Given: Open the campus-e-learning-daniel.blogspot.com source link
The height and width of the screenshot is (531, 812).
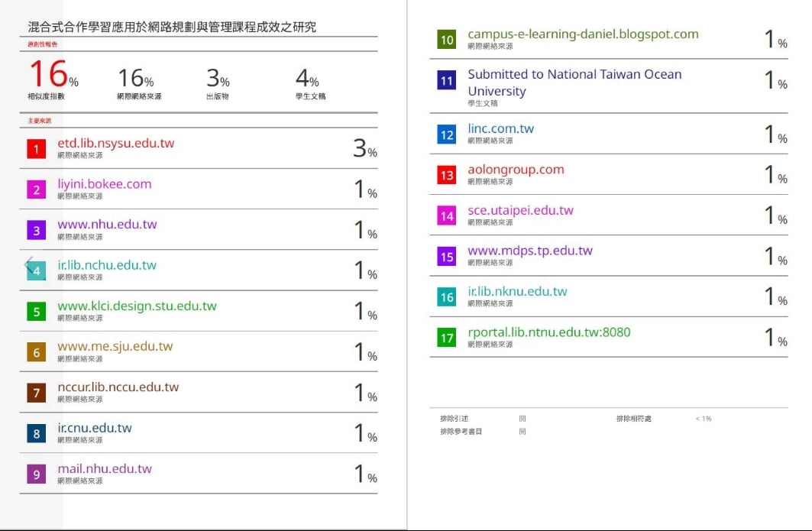Looking at the screenshot, I should pyautogui.click(x=583, y=34).
